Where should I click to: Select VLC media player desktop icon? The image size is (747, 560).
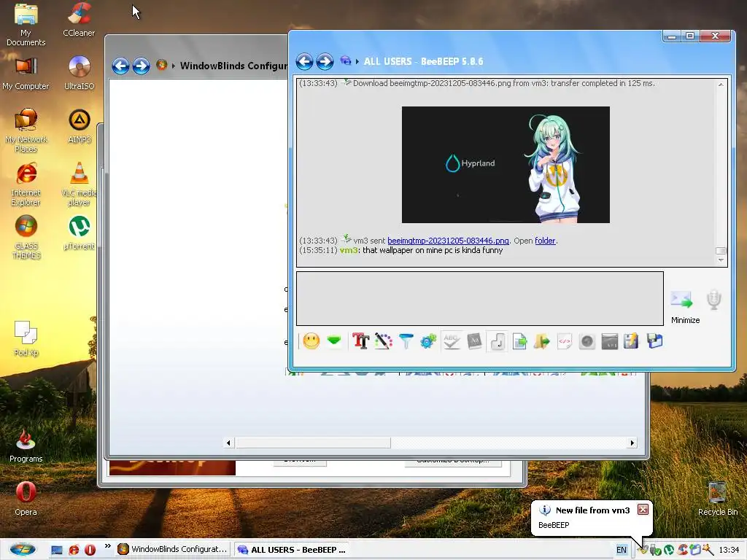[x=79, y=184]
